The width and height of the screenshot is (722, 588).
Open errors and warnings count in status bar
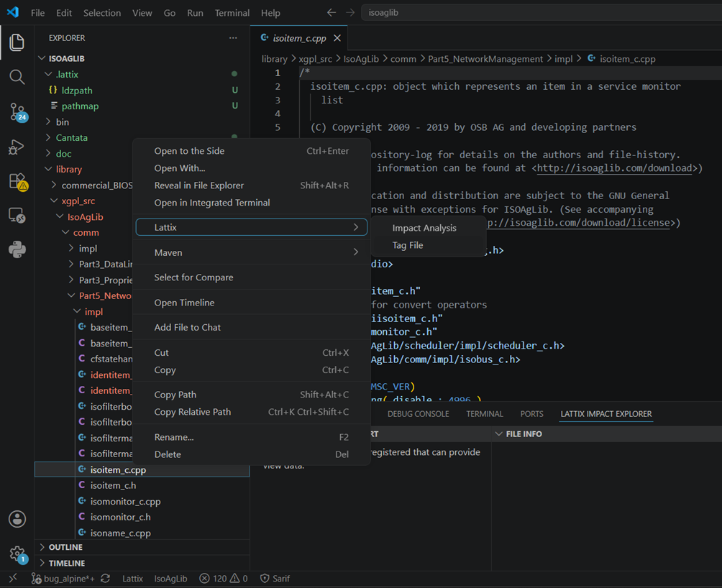coord(224,579)
